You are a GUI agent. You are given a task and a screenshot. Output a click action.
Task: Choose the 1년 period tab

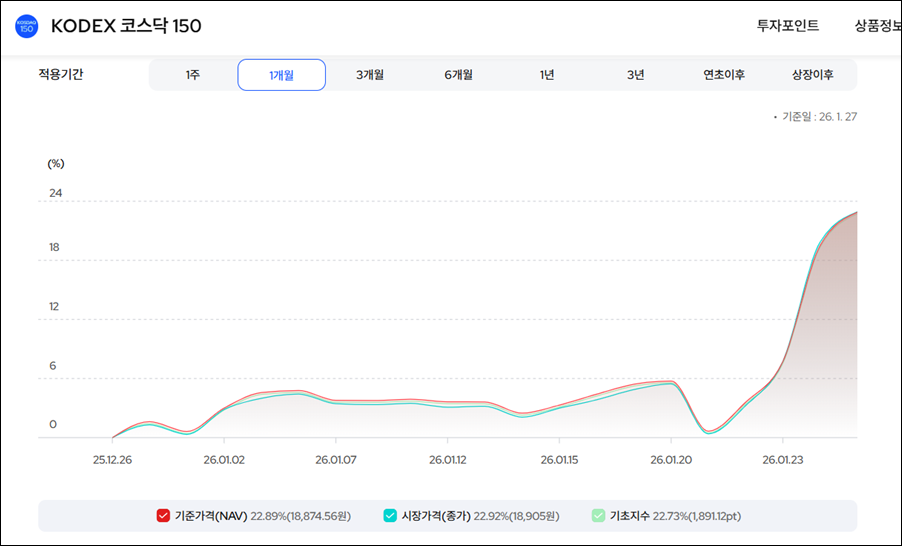tap(547, 75)
